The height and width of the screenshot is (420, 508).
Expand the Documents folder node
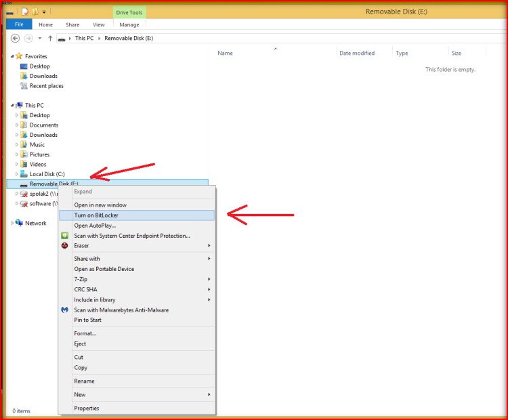[17, 125]
